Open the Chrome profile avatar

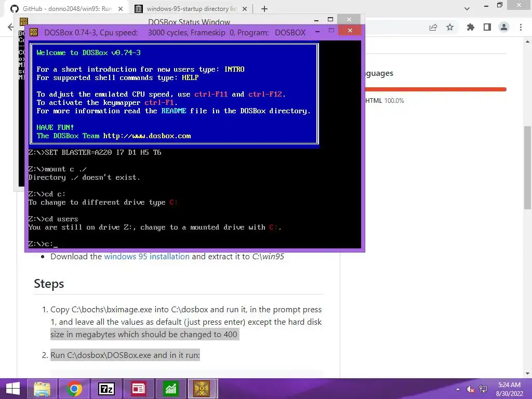click(504, 27)
